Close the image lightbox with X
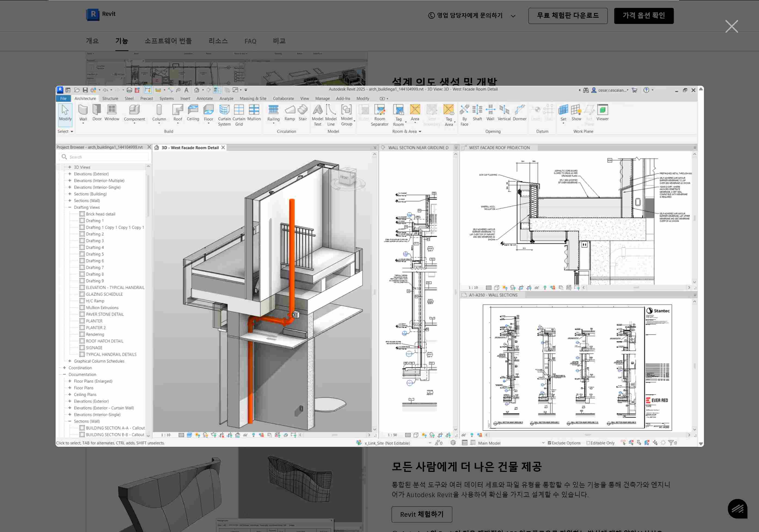The image size is (759, 532). (x=731, y=26)
